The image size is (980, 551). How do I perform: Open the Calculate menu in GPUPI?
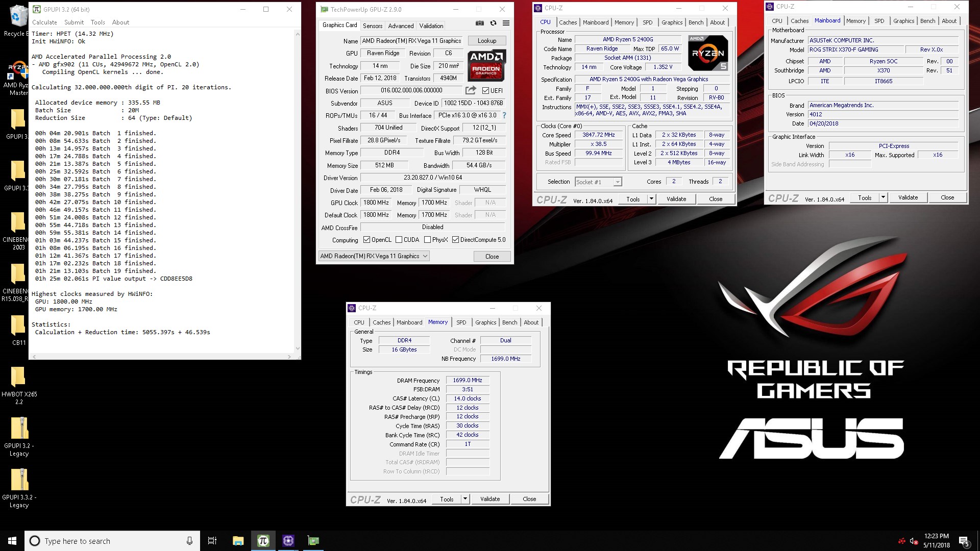44,22
